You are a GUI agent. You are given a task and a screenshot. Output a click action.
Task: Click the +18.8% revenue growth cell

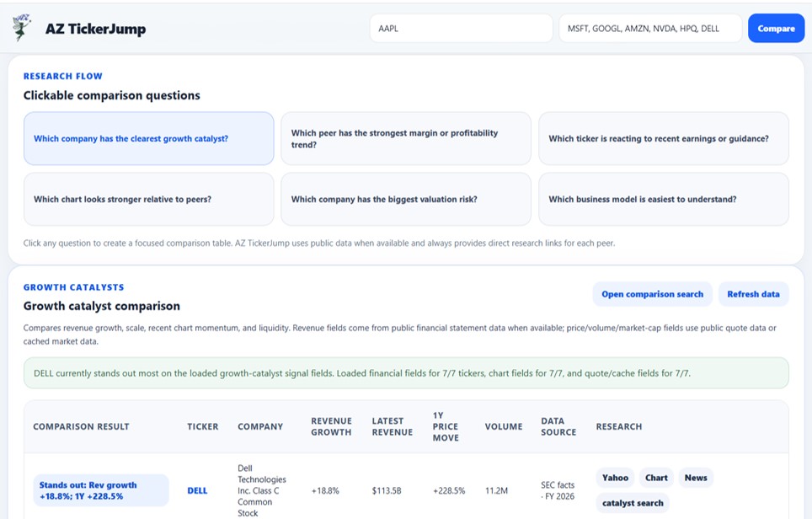click(x=325, y=490)
